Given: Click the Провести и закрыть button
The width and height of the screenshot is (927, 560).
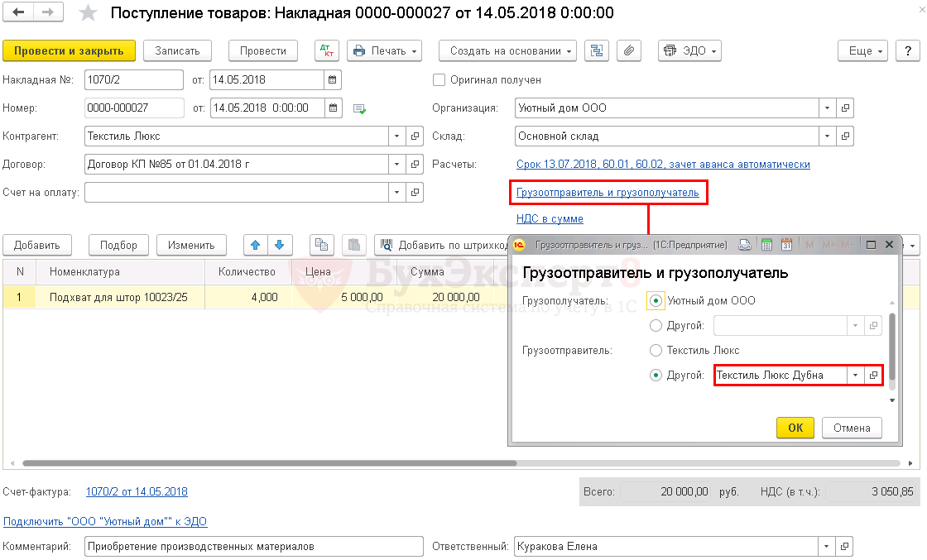Looking at the screenshot, I should click(x=69, y=50).
